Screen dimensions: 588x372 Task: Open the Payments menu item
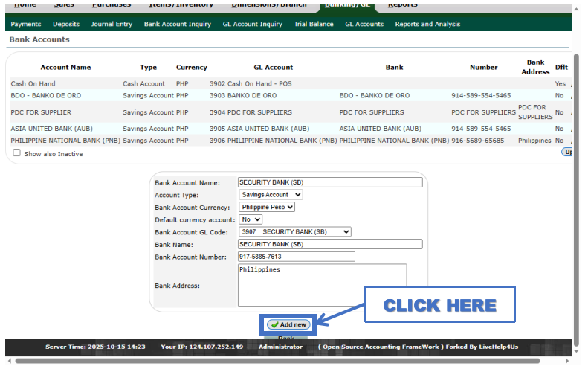pyautogui.click(x=26, y=24)
